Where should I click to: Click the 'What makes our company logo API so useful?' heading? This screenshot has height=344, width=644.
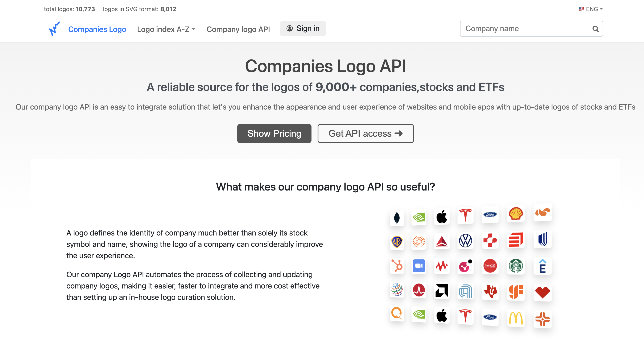[x=325, y=187]
